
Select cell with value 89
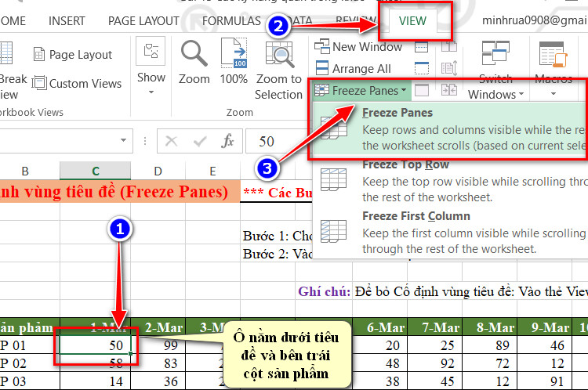(x=490, y=345)
